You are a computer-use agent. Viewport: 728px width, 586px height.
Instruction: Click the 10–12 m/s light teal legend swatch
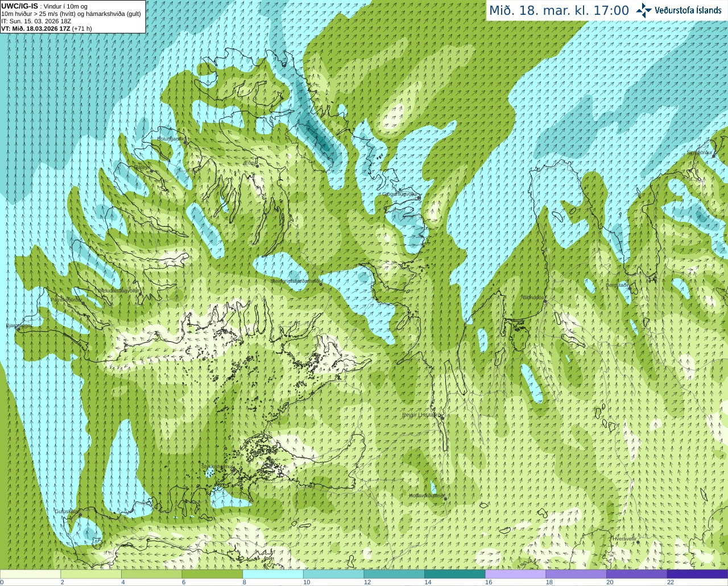coord(334,574)
